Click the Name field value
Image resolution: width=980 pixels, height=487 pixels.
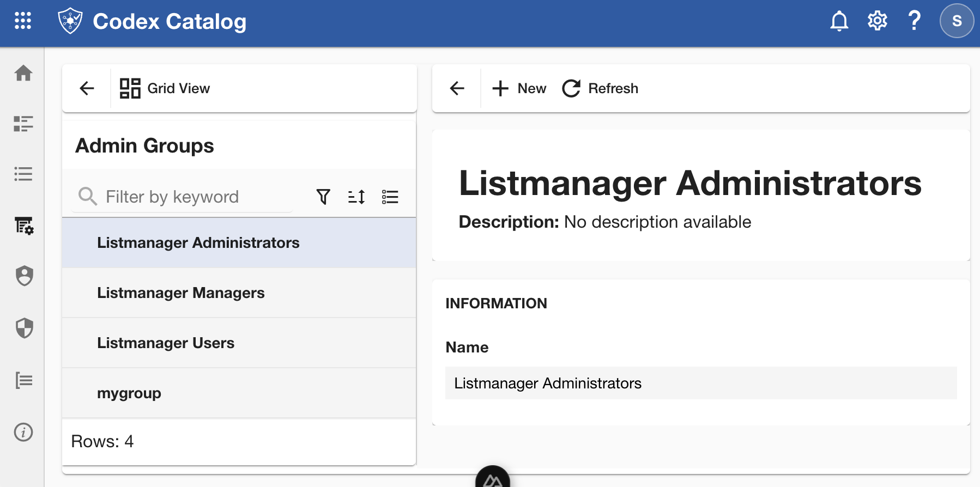pyautogui.click(x=701, y=383)
